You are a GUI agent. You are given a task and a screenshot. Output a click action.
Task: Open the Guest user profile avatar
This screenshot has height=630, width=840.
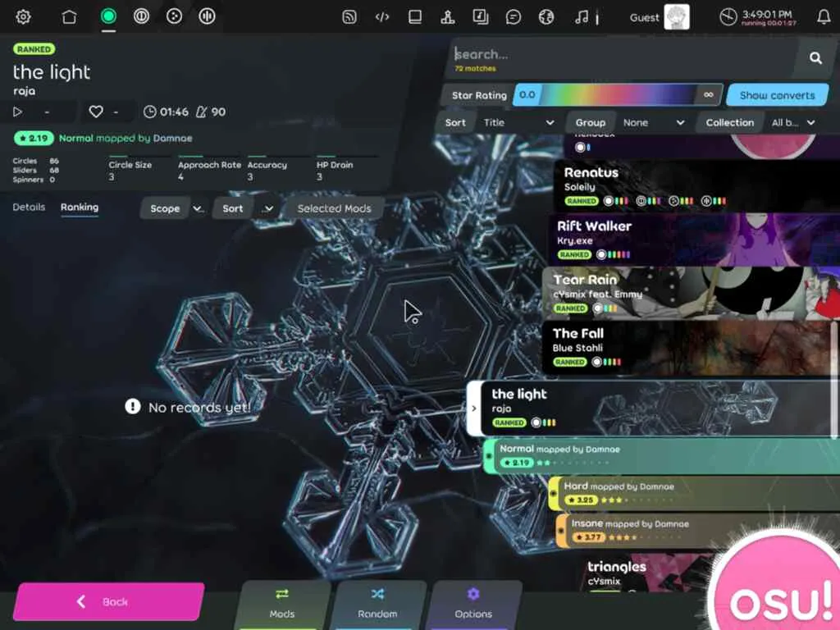coord(677,17)
